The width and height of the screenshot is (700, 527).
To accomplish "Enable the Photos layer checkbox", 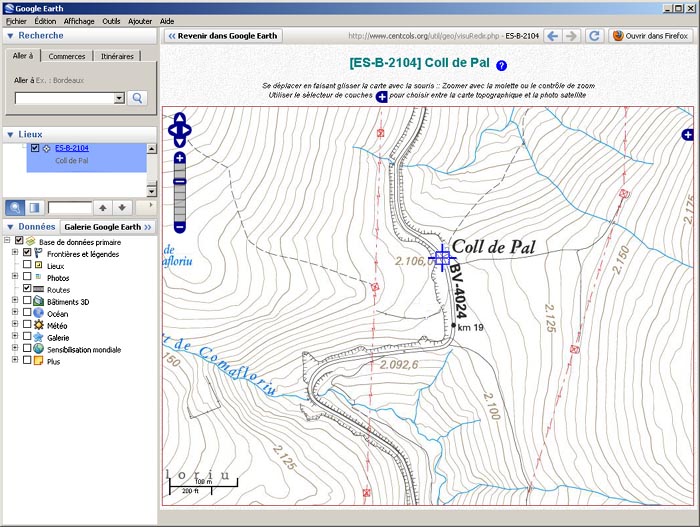I will (27, 276).
